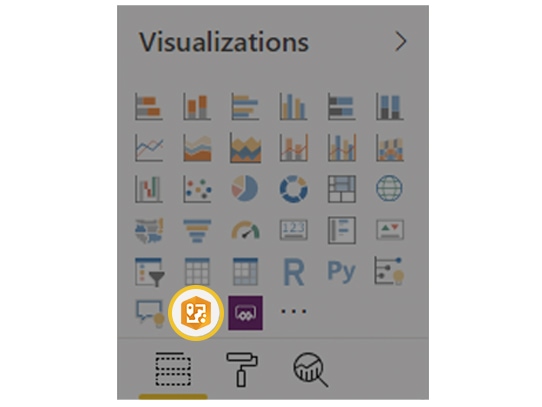542x407 pixels.
Task: Open more visuals via the ellipsis
Action: [x=293, y=312]
